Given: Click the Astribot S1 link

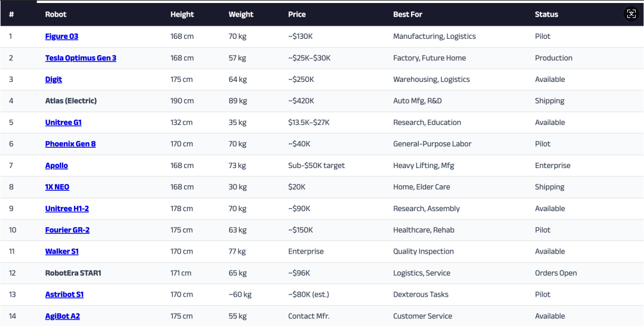Looking at the screenshot, I should (65, 295).
